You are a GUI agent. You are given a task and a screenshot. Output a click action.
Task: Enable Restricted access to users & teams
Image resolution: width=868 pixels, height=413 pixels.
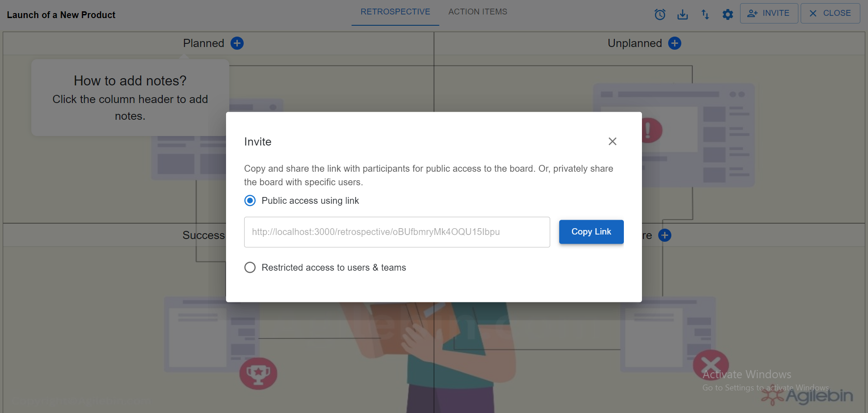tap(250, 267)
